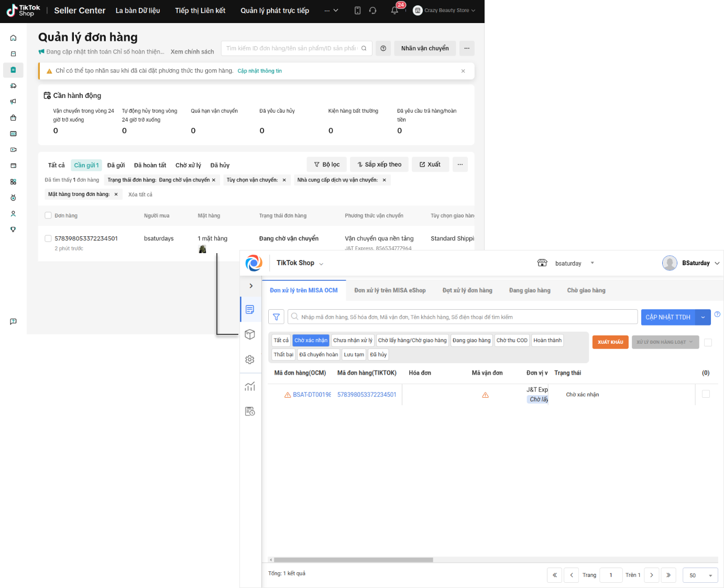Click the MISA OCM logo icon
The width and height of the screenshot is (724, 588).
point(254,263)
